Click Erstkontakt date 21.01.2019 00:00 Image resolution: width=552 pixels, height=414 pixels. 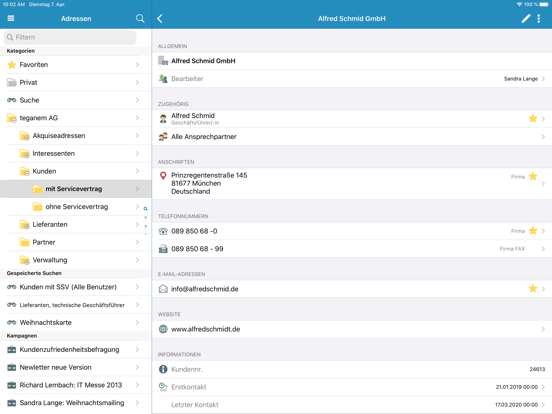click(x=516, y=387)
